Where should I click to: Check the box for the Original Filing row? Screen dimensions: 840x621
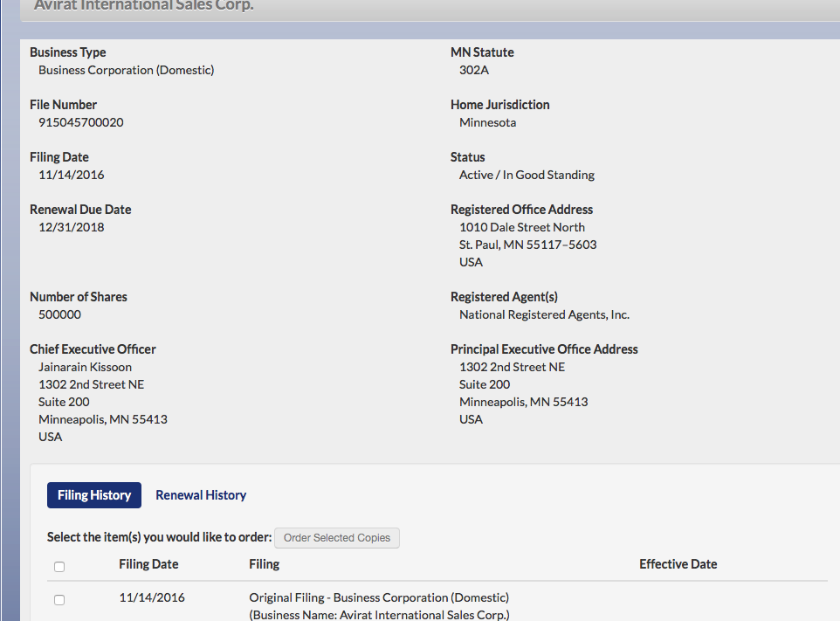(x=59, y=600)
